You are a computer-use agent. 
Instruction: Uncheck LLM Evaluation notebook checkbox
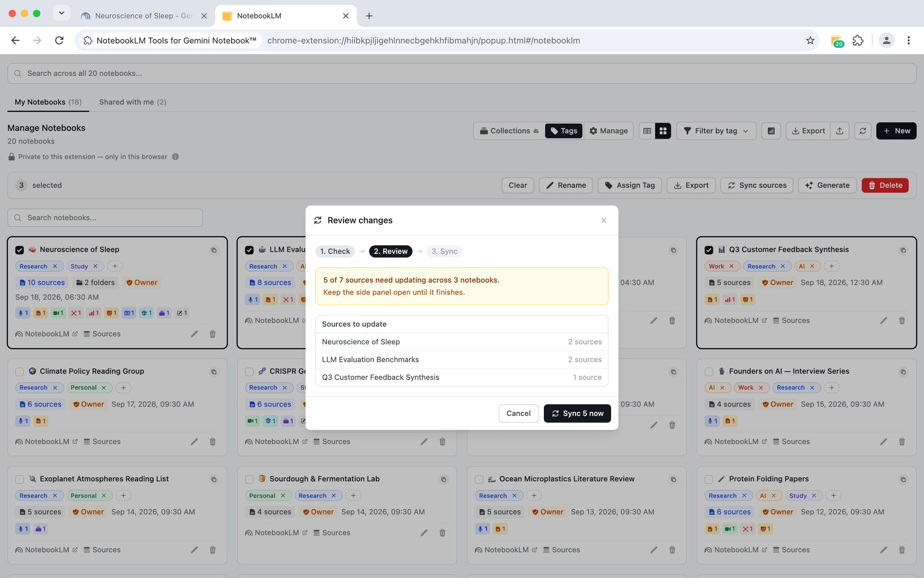point(249,250)
